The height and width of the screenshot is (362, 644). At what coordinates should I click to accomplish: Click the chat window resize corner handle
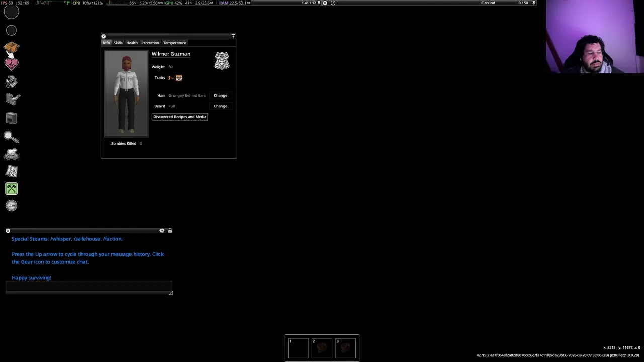171,293
